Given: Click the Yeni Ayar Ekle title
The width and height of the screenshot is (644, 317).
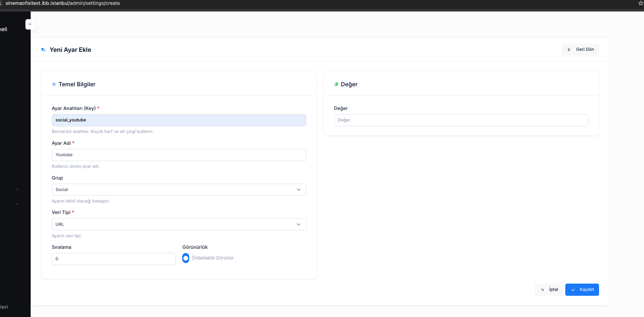Looking at the screenshot, I should click(70, 50).
